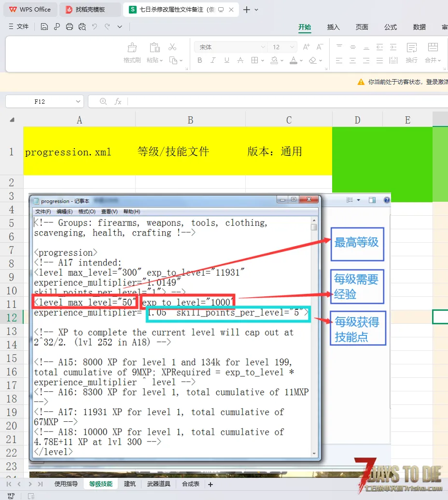Screen dimensions: 448x500
Task: Click the Borders icon in the ribbon
Action: point(254,60)
